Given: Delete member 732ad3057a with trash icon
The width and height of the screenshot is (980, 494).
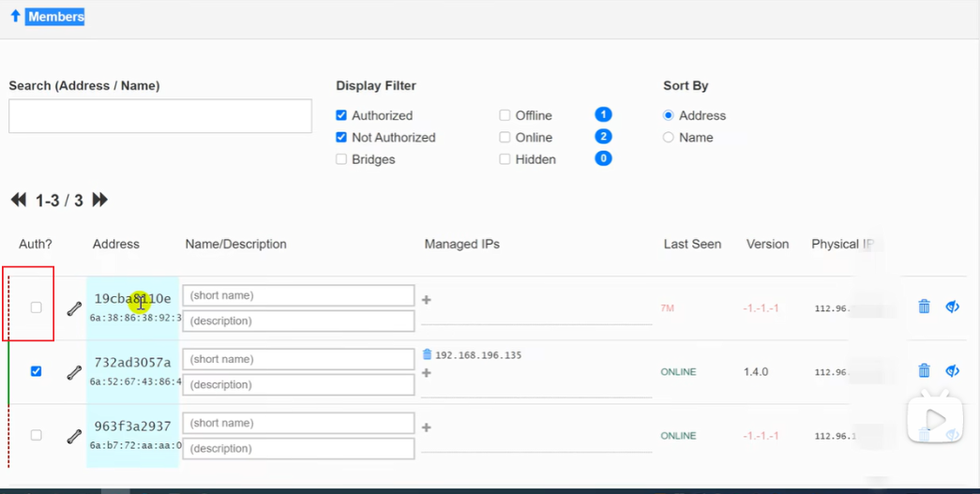Looking at the screenshot, I should pyautogui.click(x=924, y=371).
